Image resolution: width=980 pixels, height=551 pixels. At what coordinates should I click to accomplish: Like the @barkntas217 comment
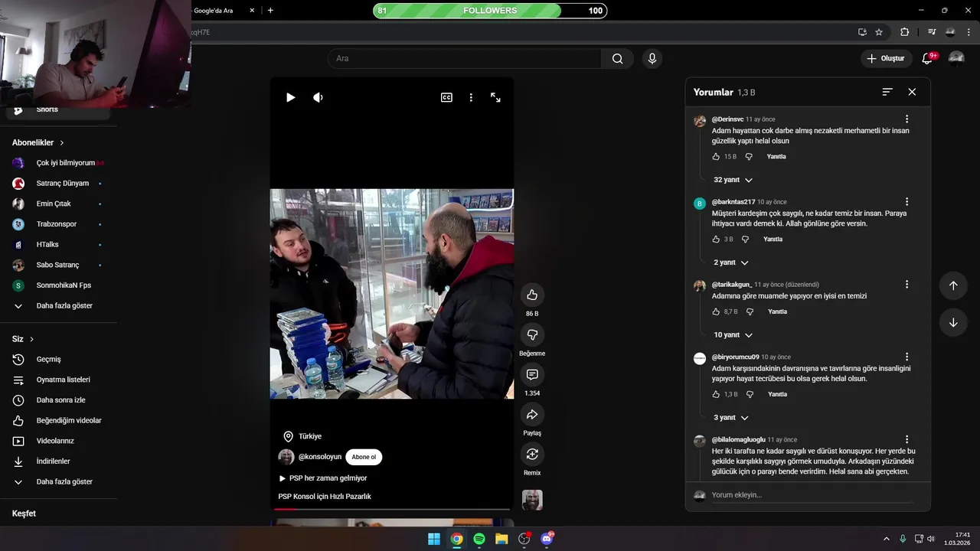pos(716,239)
